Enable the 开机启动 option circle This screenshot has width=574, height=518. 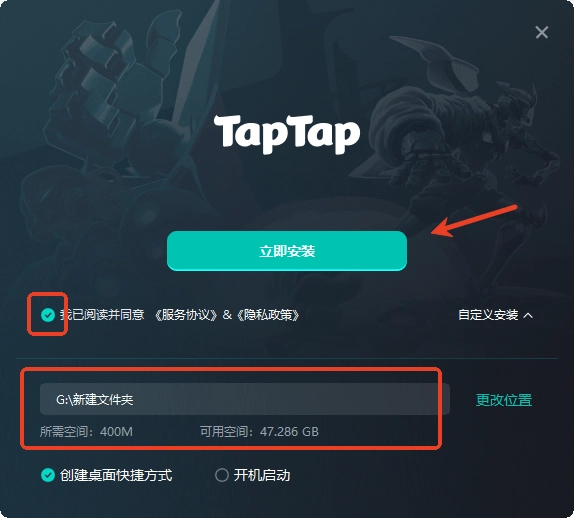pyautogui.click(x=221, y=475)
